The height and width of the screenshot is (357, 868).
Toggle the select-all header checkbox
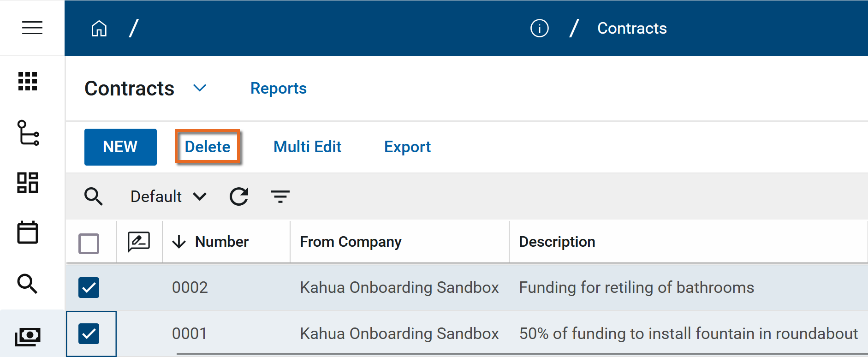[x=89, y=243]
